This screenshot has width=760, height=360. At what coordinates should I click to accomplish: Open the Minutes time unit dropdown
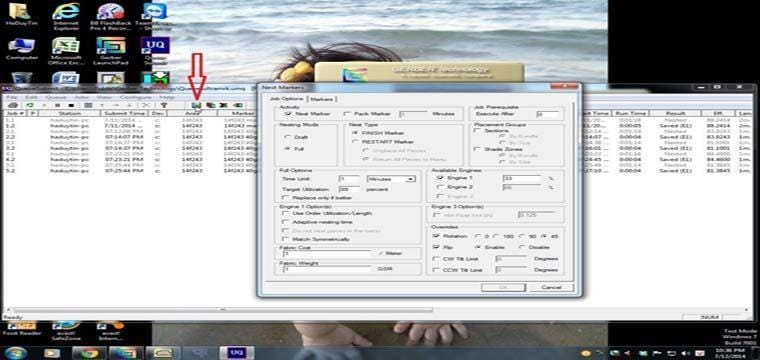pyautogui.click(x=391, y=179)
